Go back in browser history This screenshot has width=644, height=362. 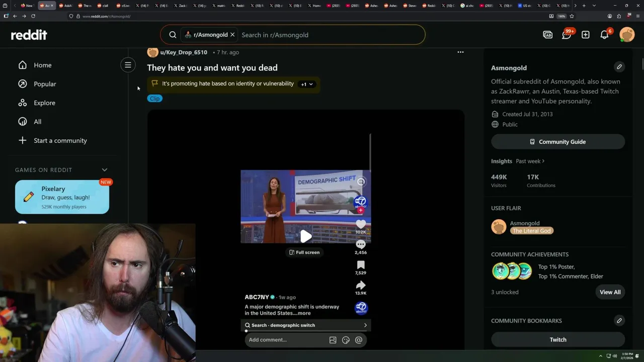click(15, 16)
